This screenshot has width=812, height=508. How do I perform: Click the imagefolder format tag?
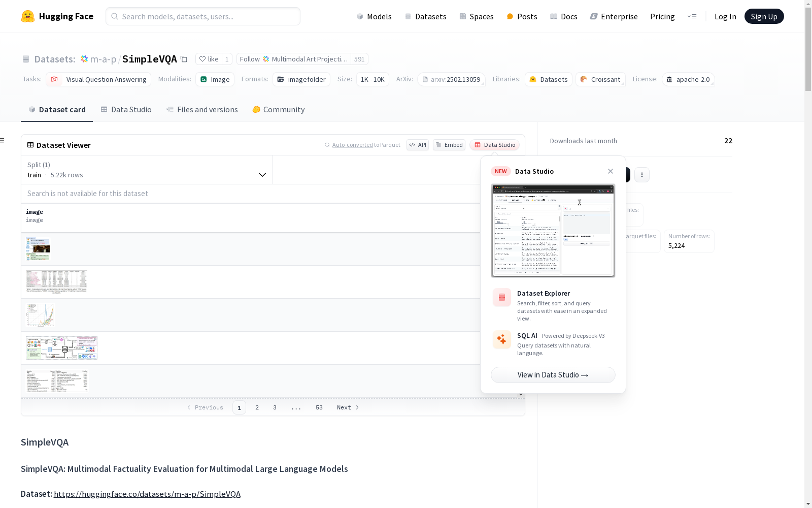pos(301,79)
